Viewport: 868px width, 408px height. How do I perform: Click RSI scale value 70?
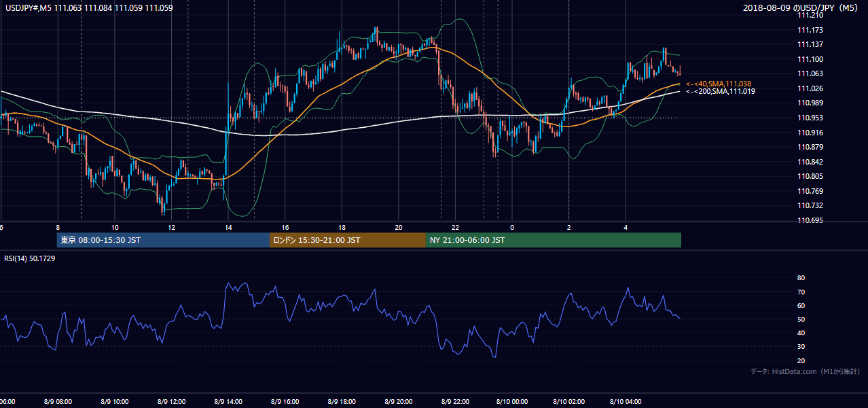pyautogui.click(x=801, y=292)
